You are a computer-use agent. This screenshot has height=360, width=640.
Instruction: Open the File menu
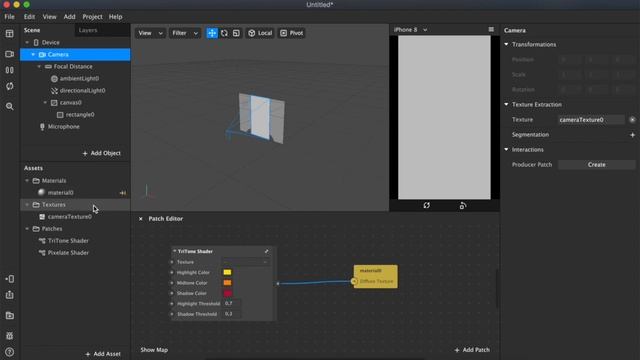[x=9, y=17]
